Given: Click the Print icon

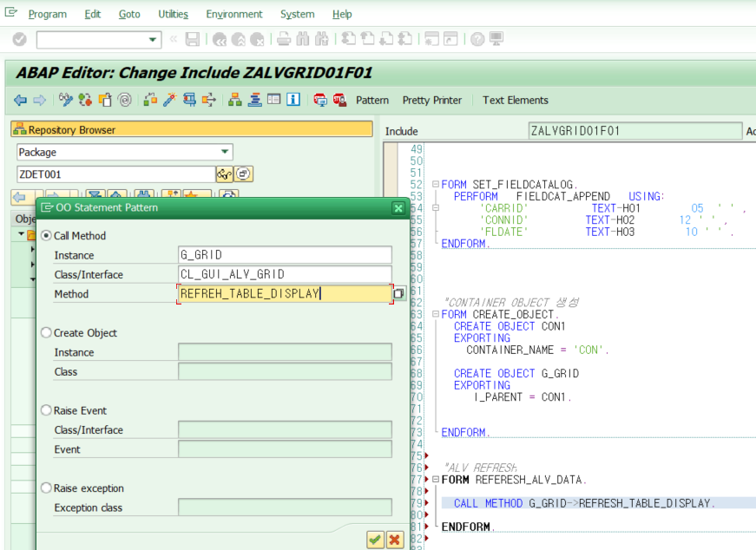Looking at the screenshot, I should pos(284,39).
